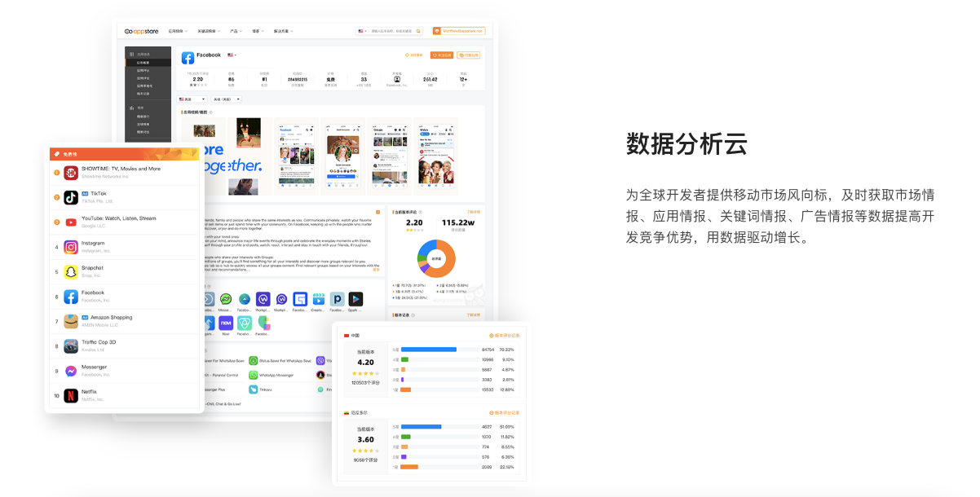Expand the 产品 navigation dropdown
The width and height of the screenshot is (980, 497).
pyautogui.click(x=236, y=31)
